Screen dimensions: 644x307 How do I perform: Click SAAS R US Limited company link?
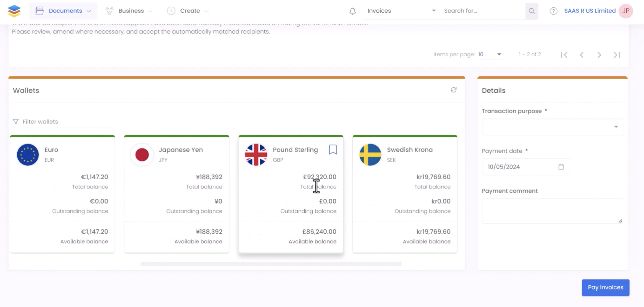tap(590, 11)
